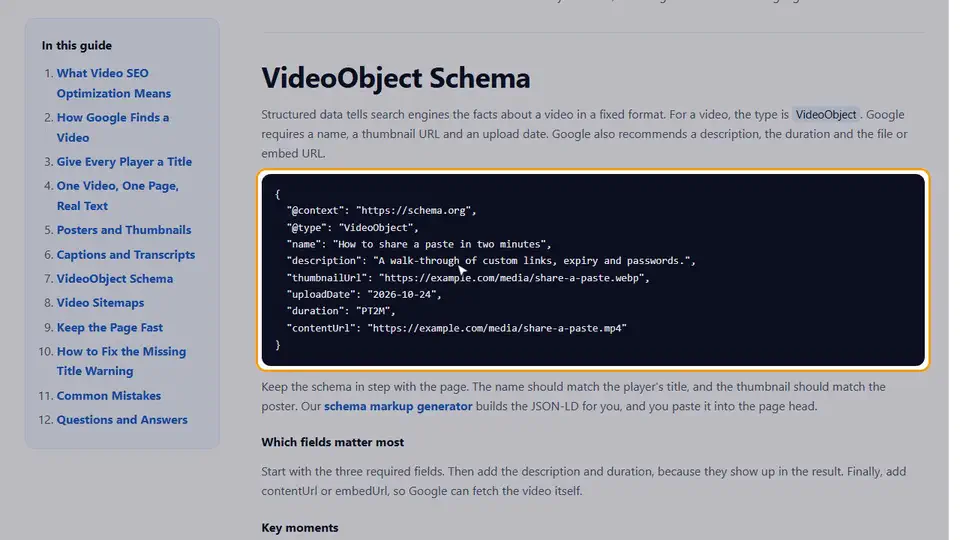This screenshot has height=540, width=960.
Task: Click the 'In this guide' sidebar title
Action: tap(77, 45)
